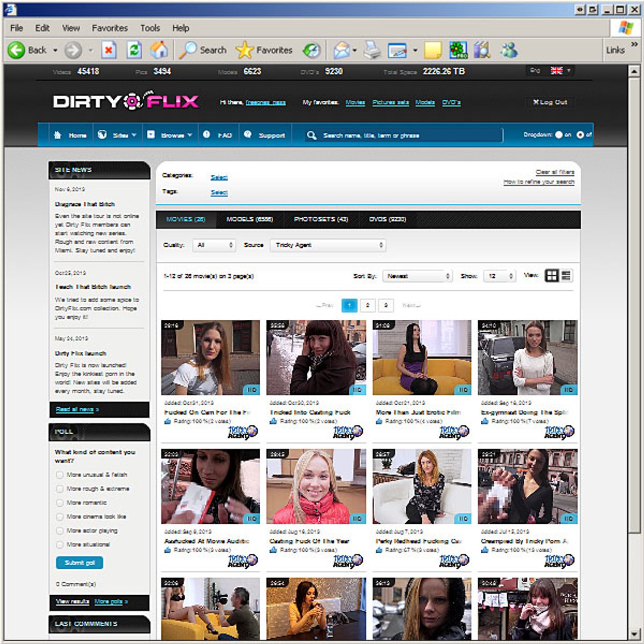The image size is (644, 644).
Task: Select the Dropdown "on" radio button
Action: (559, 135)
